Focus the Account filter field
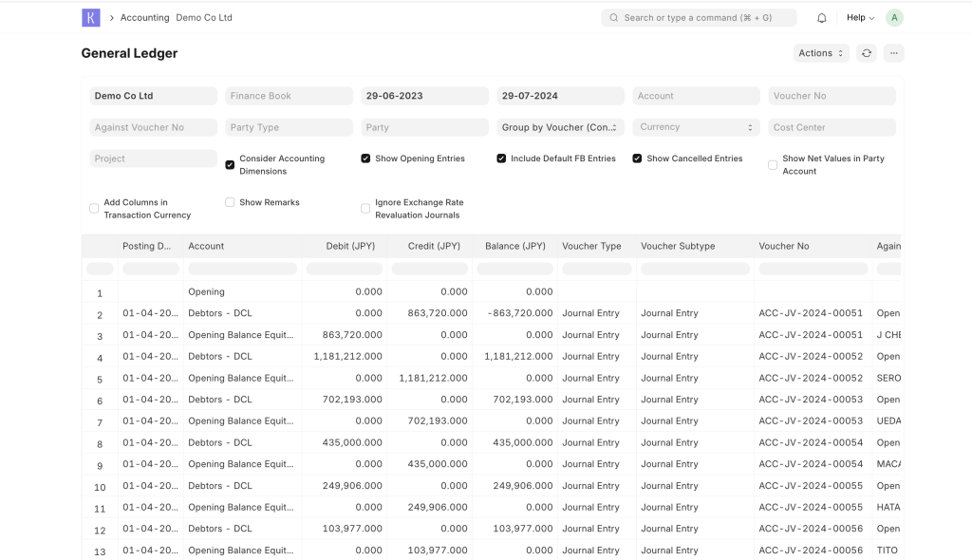Image resolution: width=972 pixels, height=560 pixels. (x=696, y=96)
